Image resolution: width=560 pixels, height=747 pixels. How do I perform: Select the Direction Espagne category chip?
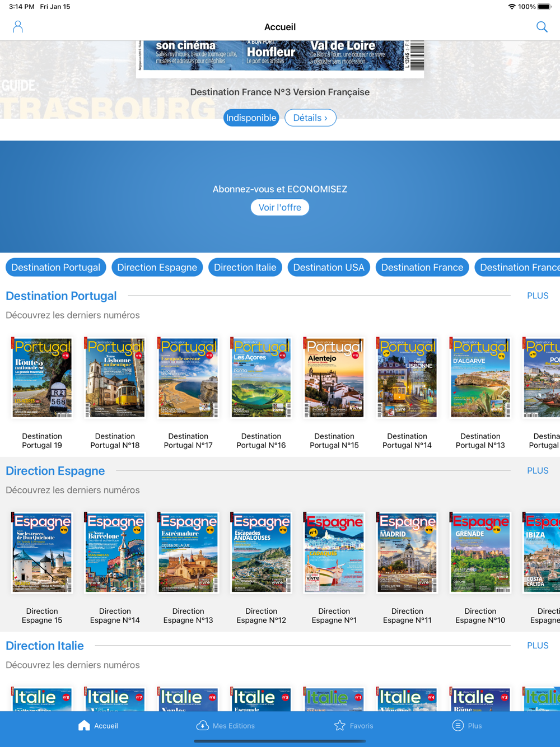pyautogui.click(x=157, y=267)
